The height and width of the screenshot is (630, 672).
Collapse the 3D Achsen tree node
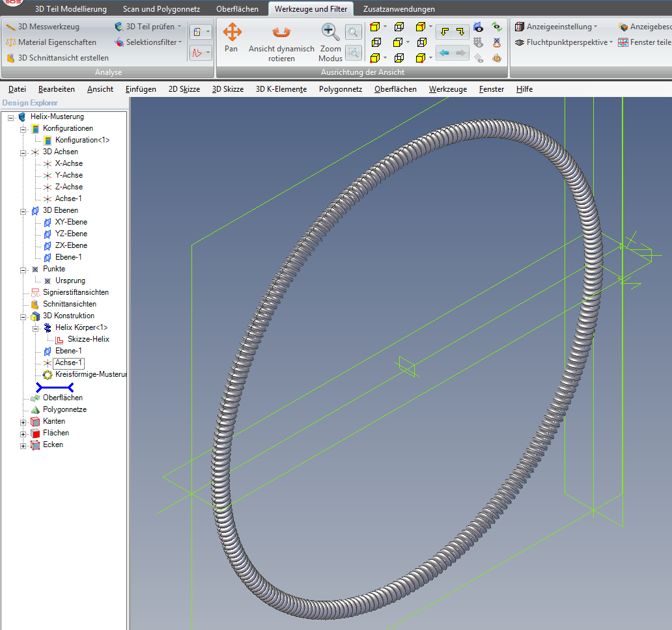(x=23, y=152)
